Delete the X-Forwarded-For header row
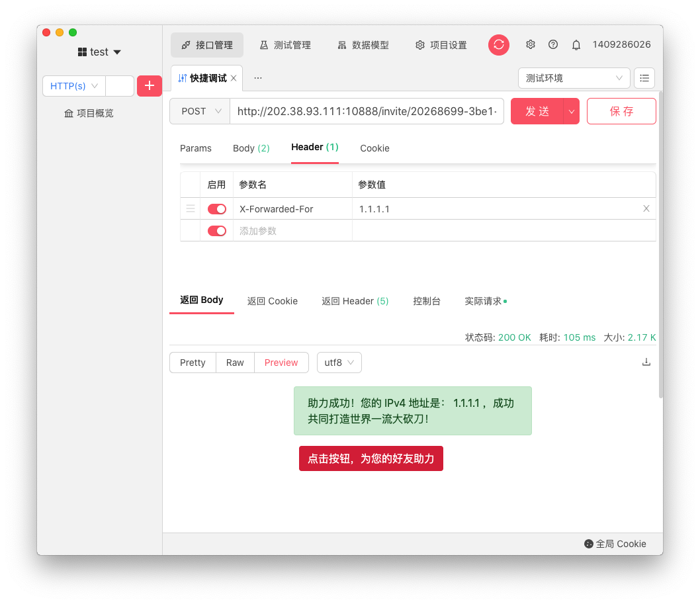 (646, 208)
